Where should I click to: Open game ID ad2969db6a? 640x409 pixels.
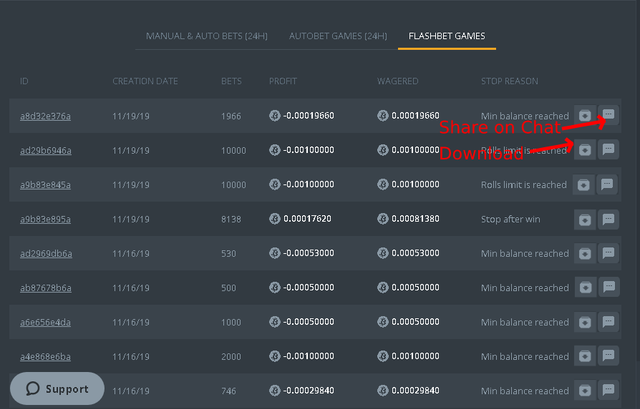(46, 253)
